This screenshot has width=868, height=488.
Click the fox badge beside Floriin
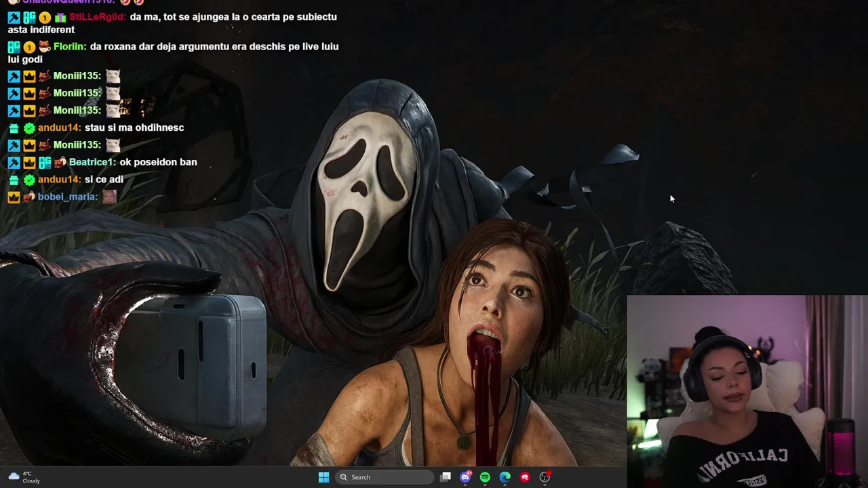[45, 47]
